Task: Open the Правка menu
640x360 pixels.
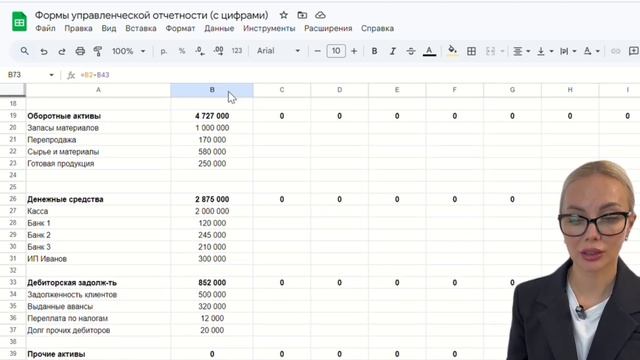Action: 78,29
